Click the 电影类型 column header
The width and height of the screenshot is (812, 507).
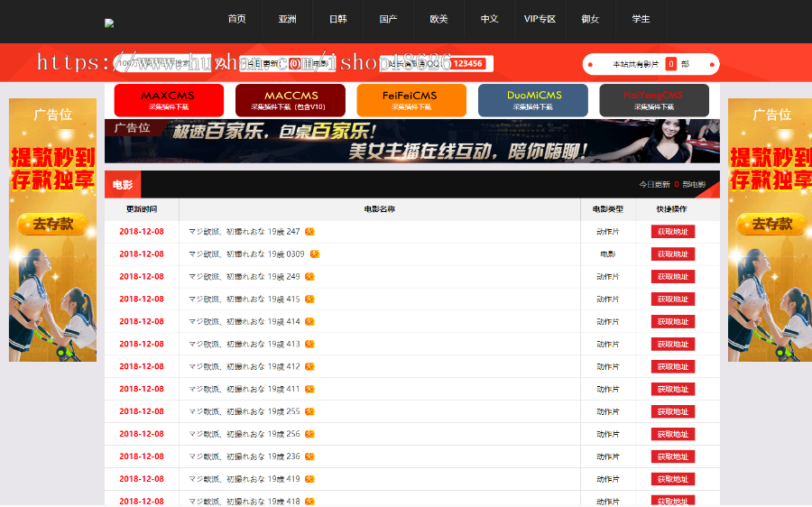[x=608, y=209]
